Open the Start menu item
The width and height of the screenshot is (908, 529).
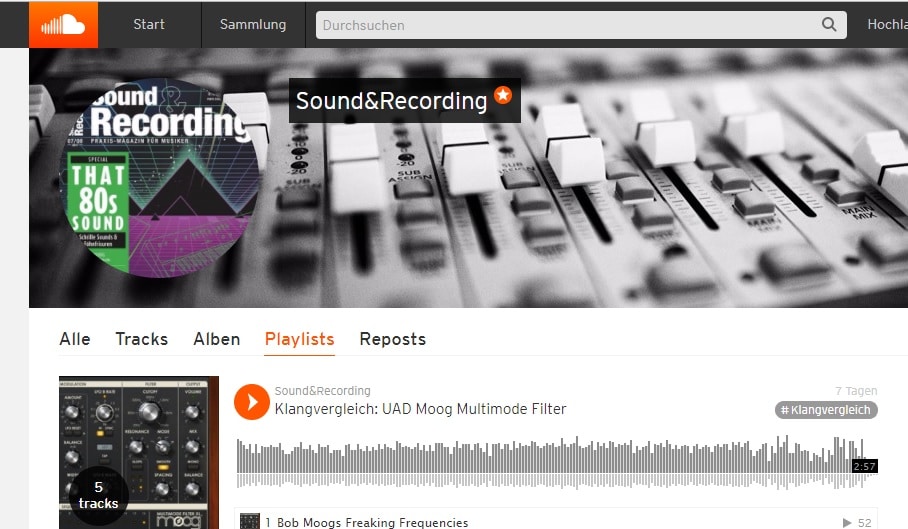[149, 24]
